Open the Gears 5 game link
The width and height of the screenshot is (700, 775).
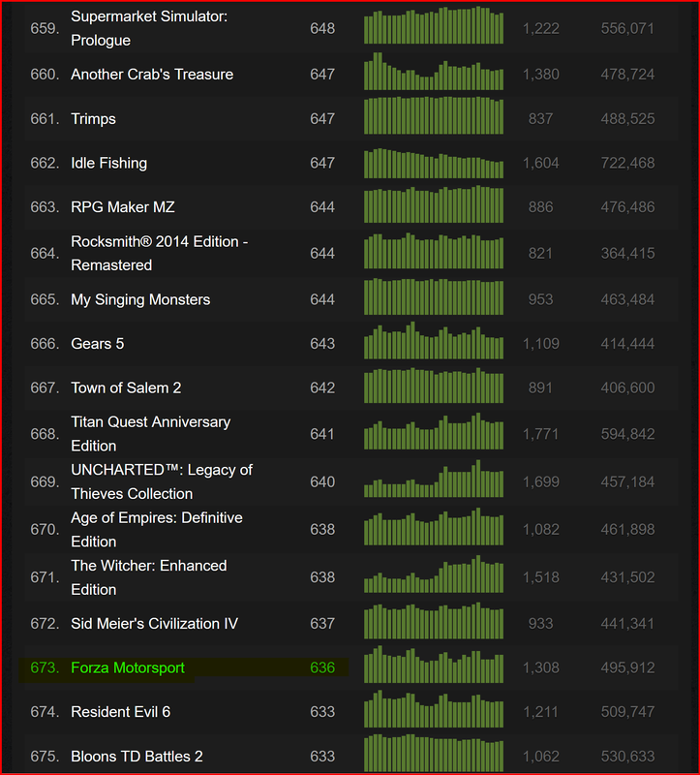pyautogui.click(x=98, y=343)
